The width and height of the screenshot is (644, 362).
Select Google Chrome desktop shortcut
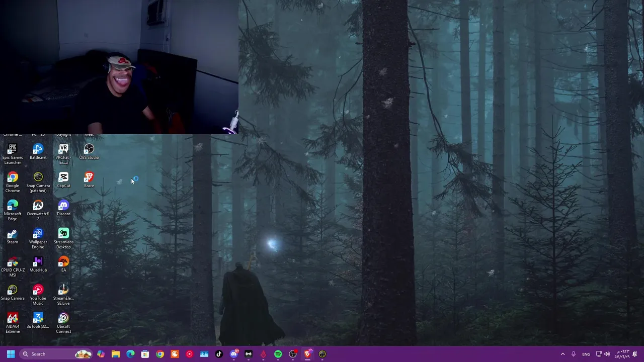click(13, 182)
